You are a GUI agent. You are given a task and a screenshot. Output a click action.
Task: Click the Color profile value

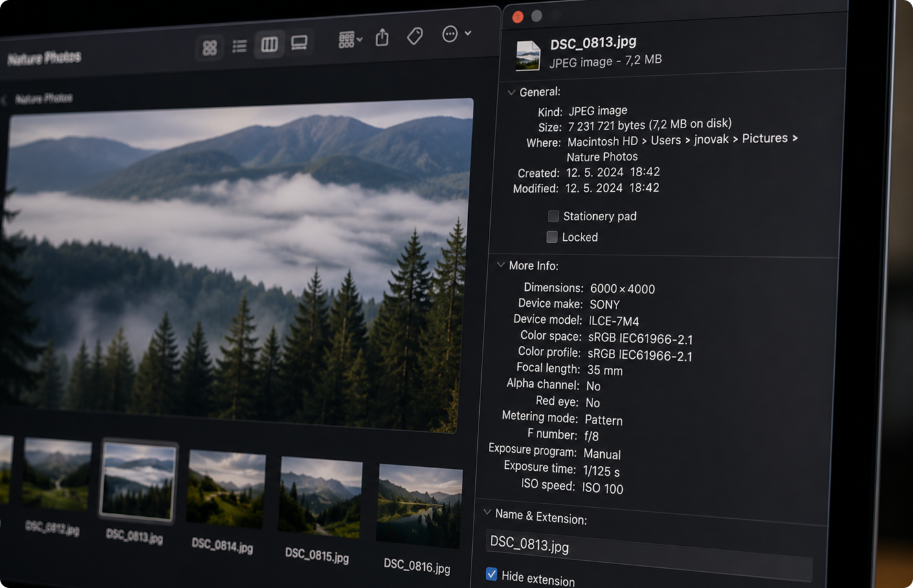(640, 356)
